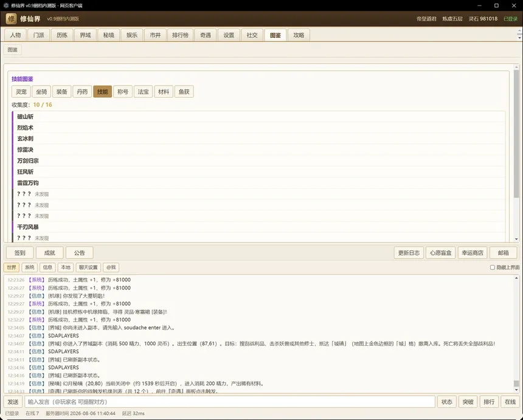This screenshot has width=523, height=420.
Task: Select the 排行榜 tab
Action: 181,35
